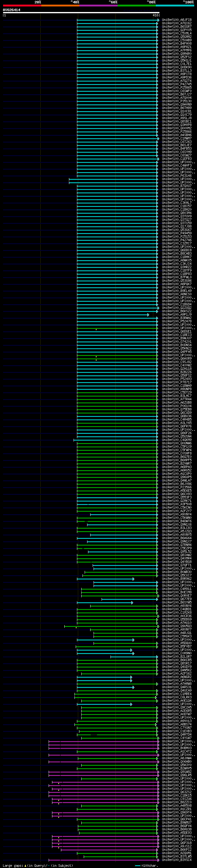
Task: Select hit label UniRef100_Q9M4R0
Action: coord(177,54)
